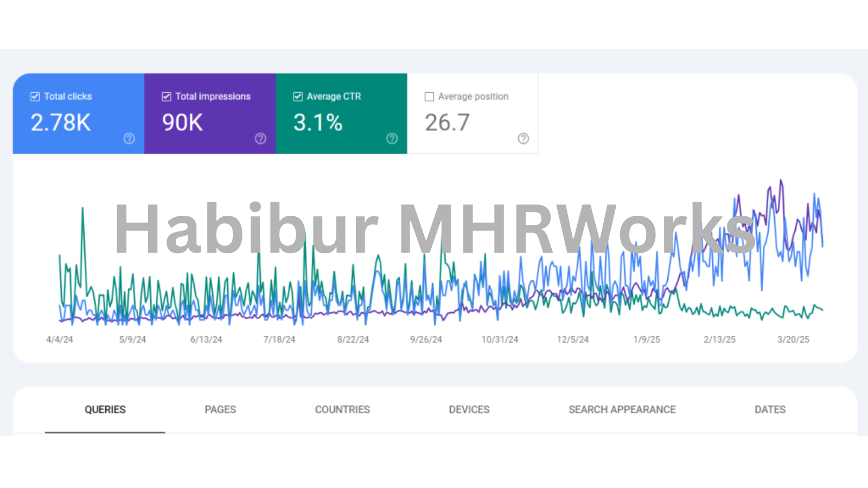Select the Queries tab
The image size is (868, 488).
[x=105, y=409]
